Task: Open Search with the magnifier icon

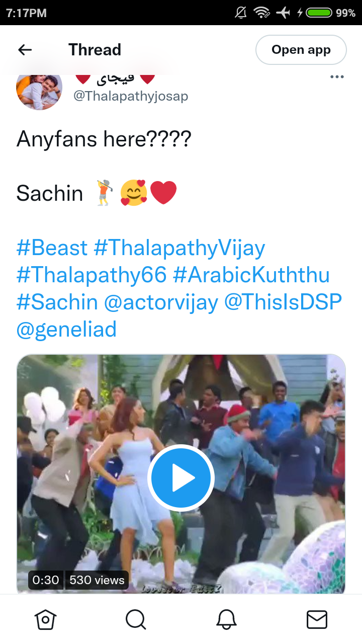Action: 136,620
